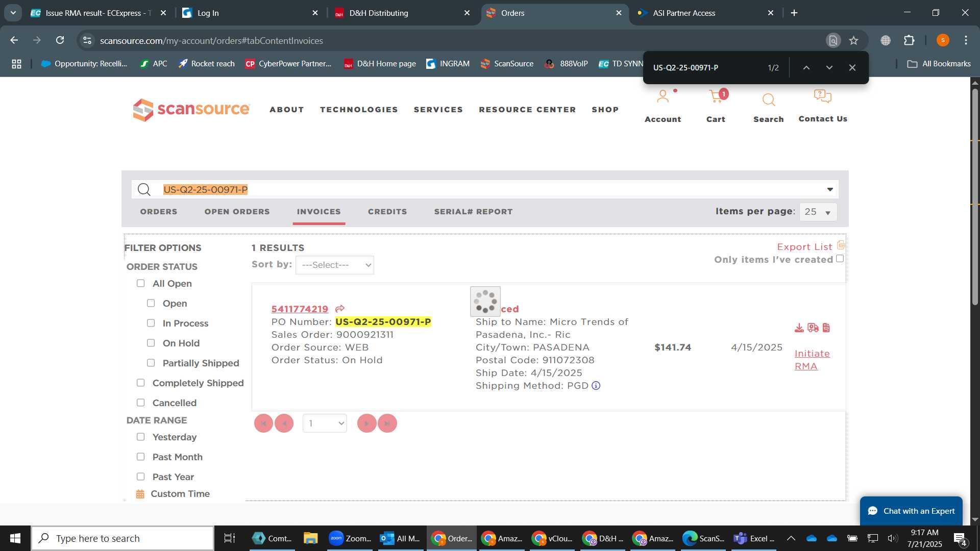The width and height of the screenshot is (980, 551).
Task: Check the Cancelled filter
Action: pyautogui.click(x=141, y=403)
